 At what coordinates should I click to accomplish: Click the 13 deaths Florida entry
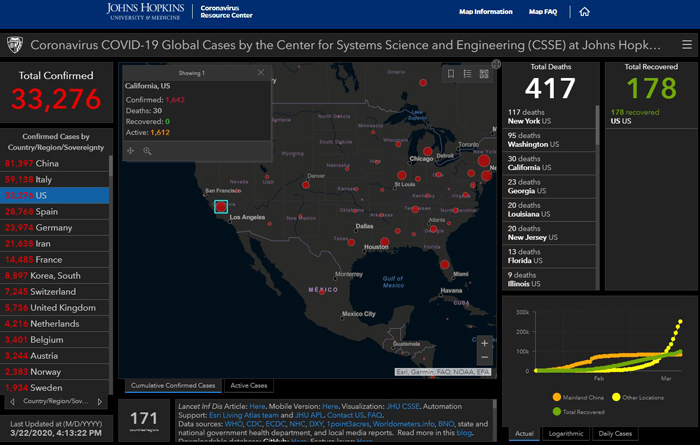[549, 256]
